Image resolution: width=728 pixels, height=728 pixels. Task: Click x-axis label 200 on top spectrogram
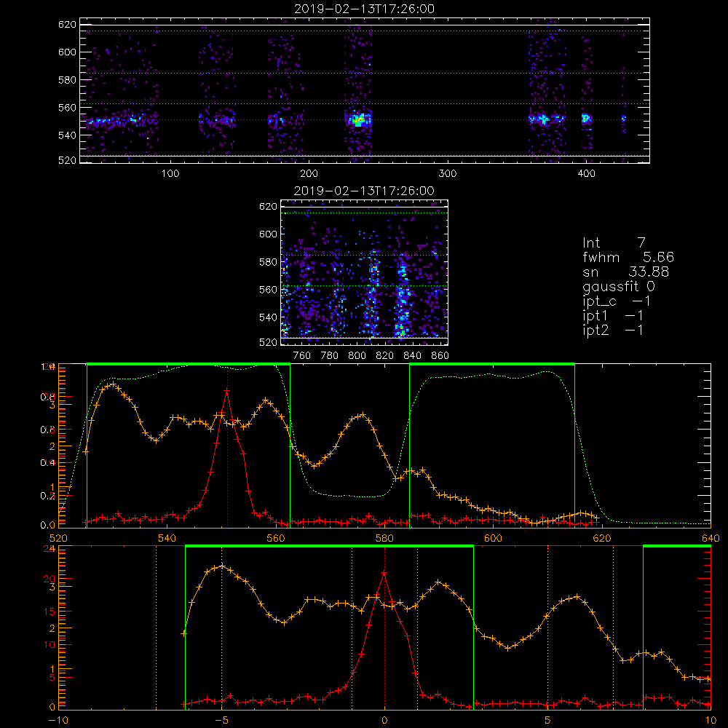pos(309,174)
